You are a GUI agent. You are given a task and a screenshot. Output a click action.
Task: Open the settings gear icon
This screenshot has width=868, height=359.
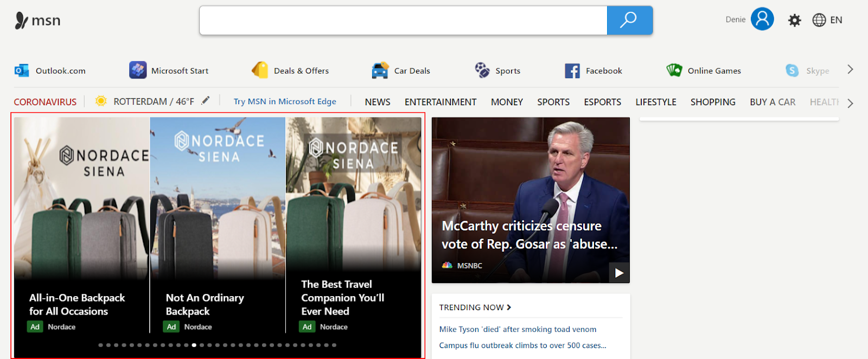tap(794, 21)
